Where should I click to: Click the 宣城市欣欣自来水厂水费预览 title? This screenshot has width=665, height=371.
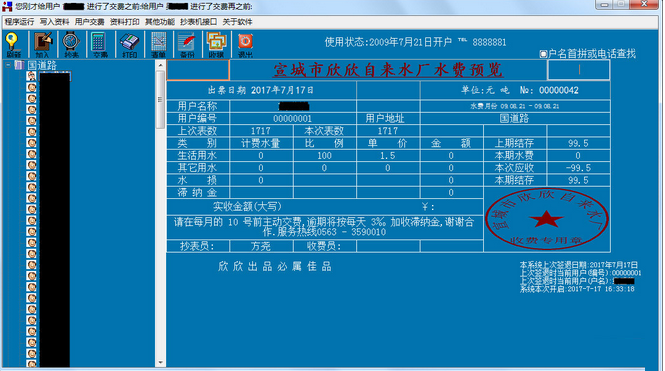(x=388, y=70)
